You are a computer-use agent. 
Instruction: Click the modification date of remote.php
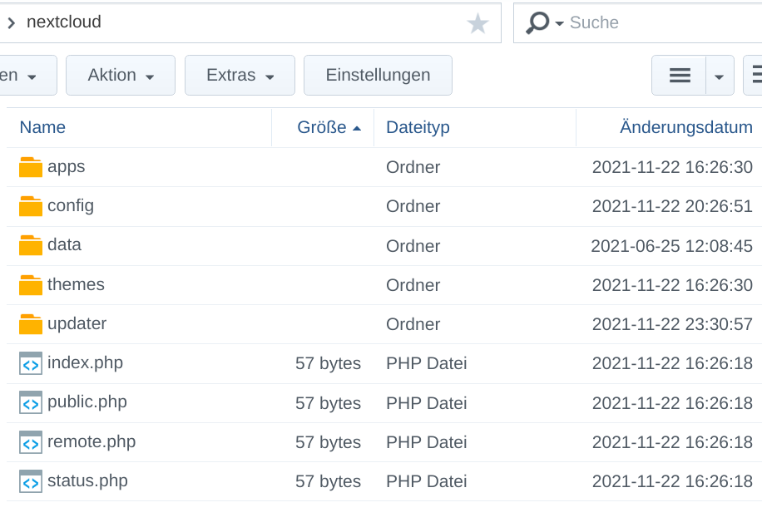pyautogui.click(x=672, y=443)
